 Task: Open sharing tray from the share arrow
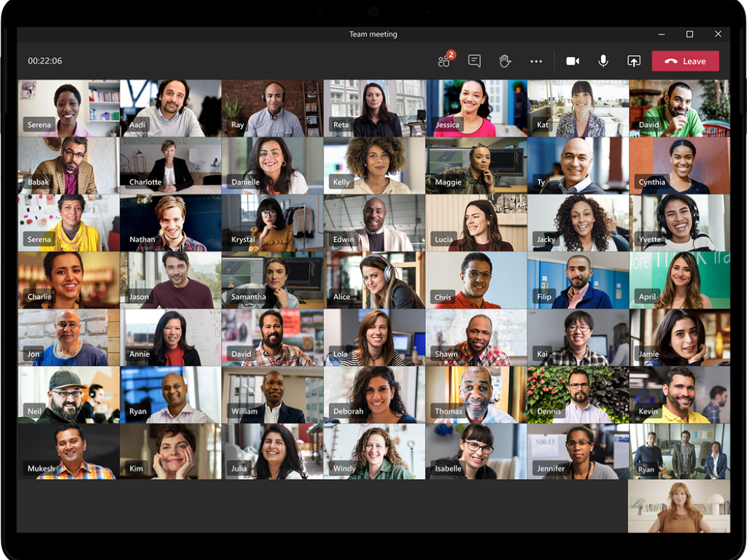(x=635, y=61)
